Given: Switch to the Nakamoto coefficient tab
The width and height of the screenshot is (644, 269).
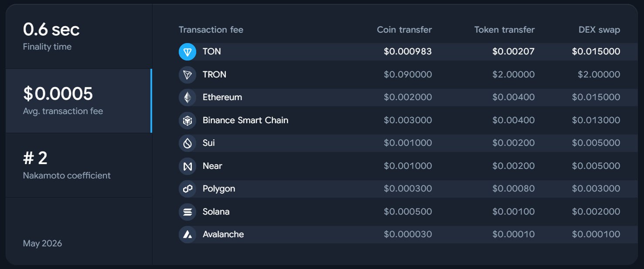Looking at the screenshot, I should point(79,165).
